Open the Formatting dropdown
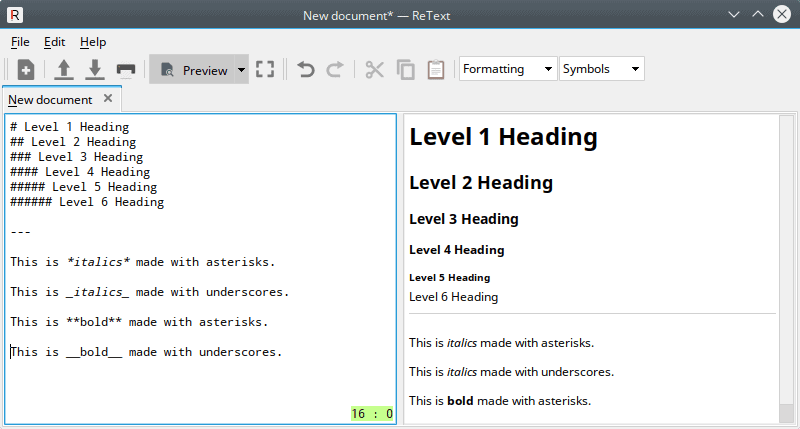This screenshot has height=429, width=800. point(507,69)
